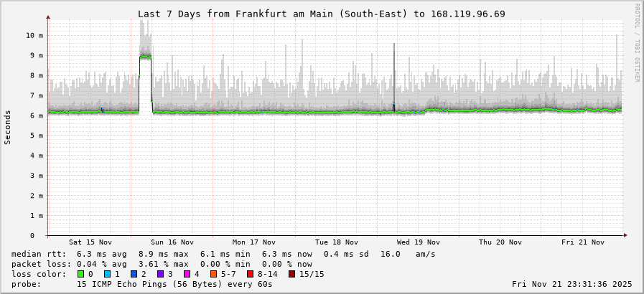644x294 pixels.
Task: Click the Sun 16 Nov date label
Action: click(172, 242)
